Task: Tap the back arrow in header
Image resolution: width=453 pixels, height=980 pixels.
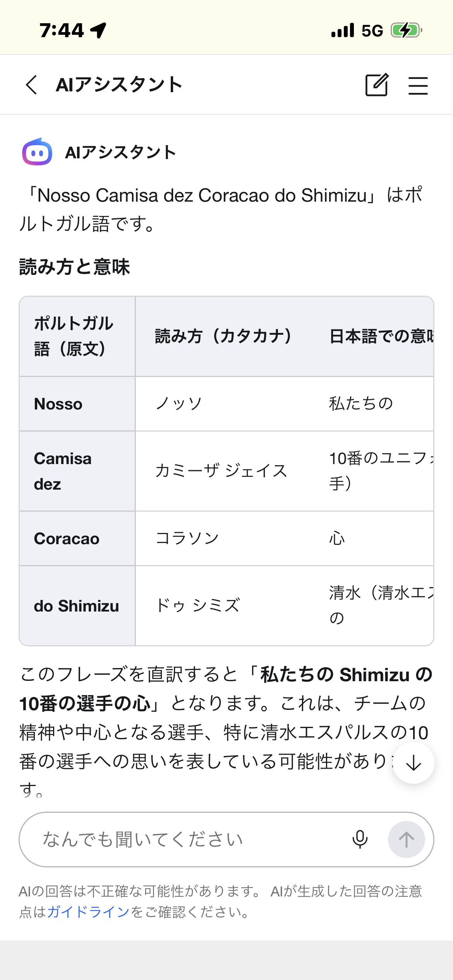Action: [32, 85]
